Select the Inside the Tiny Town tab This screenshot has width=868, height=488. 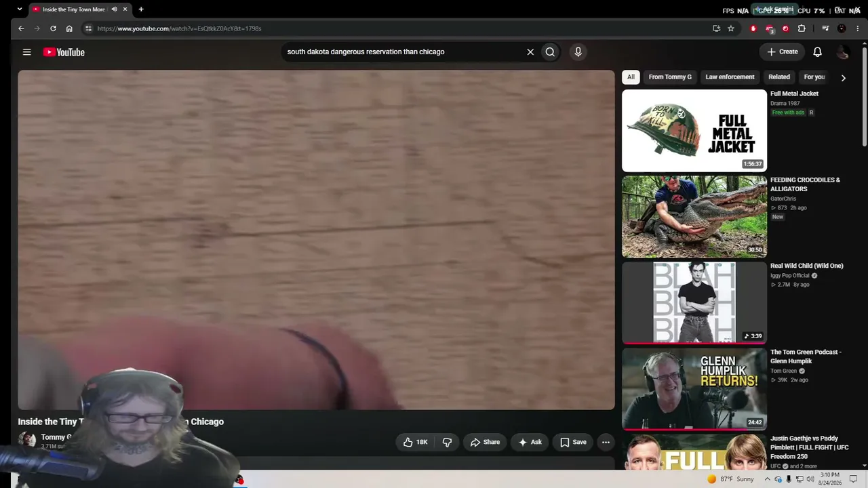tap(73, 9)
